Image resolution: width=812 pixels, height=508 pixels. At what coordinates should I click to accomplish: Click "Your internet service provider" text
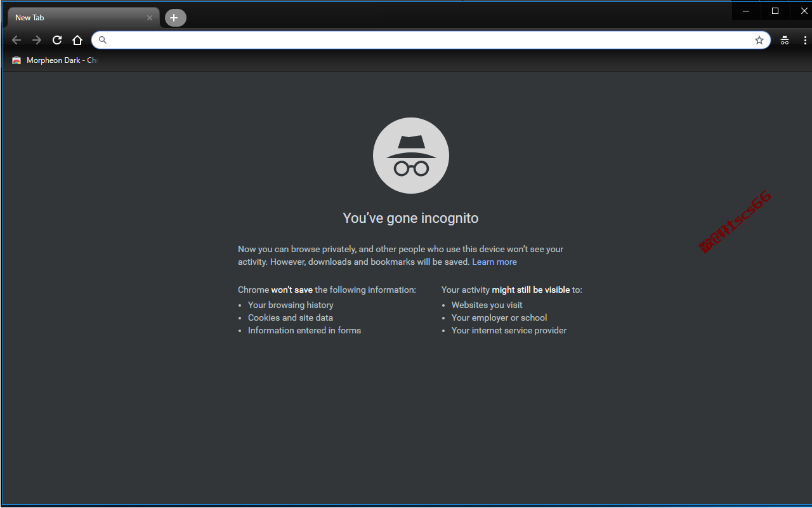(x=509, y=330)
